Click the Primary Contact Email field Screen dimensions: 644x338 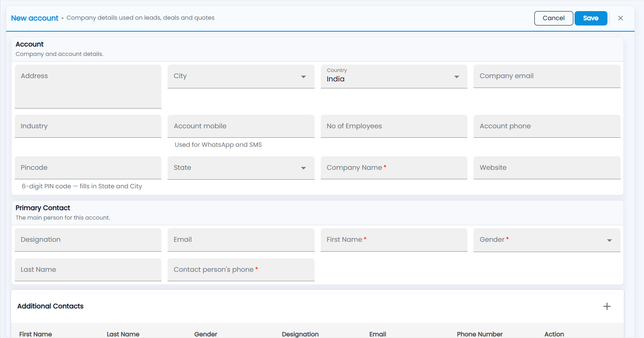tap(241, 240)
